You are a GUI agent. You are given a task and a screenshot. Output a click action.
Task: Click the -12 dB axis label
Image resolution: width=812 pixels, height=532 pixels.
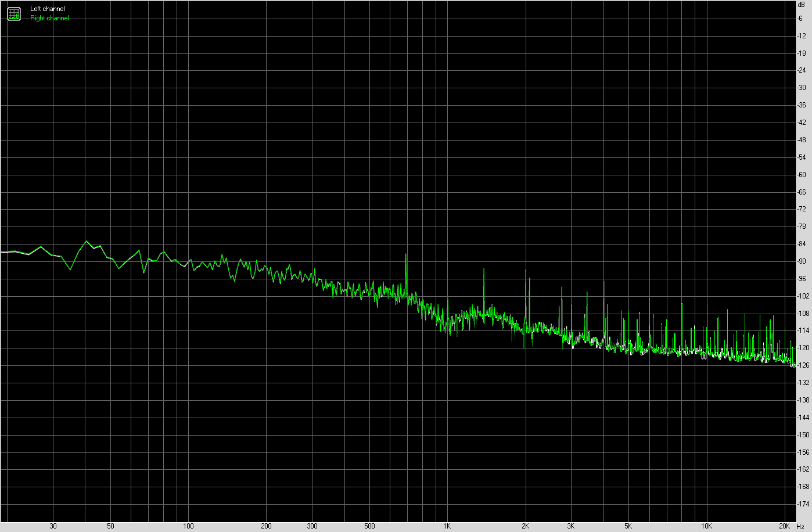click(x=802, y=36)
